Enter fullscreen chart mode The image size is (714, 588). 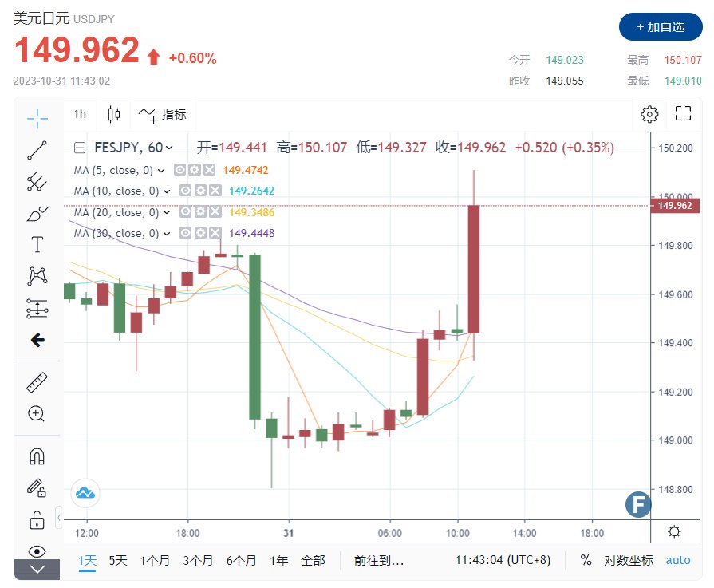(683, 114)
